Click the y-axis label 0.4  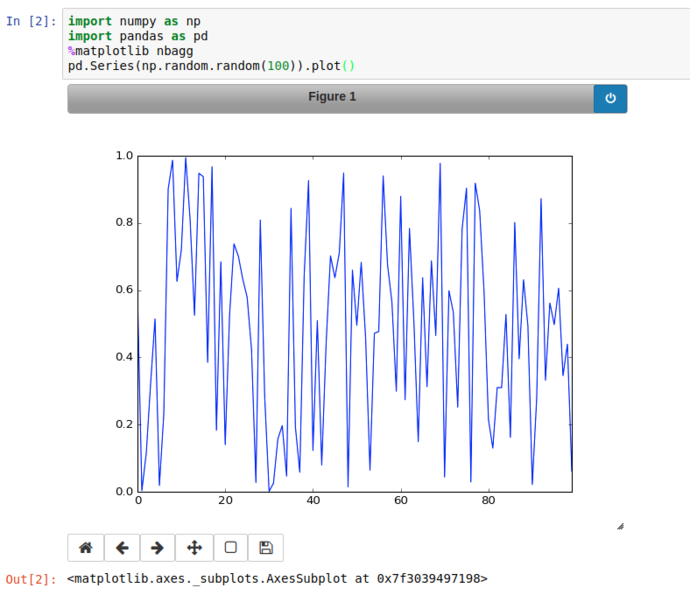click(124, 357)
